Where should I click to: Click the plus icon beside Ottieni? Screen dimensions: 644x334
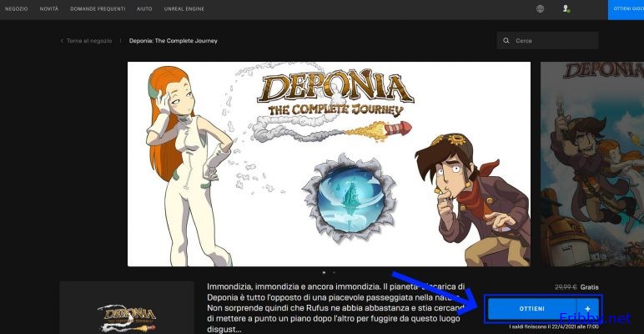[588, 309]
